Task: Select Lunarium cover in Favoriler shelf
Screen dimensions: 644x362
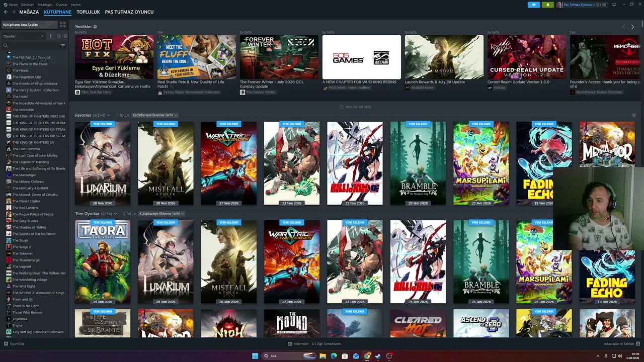Action: [103, 163]
